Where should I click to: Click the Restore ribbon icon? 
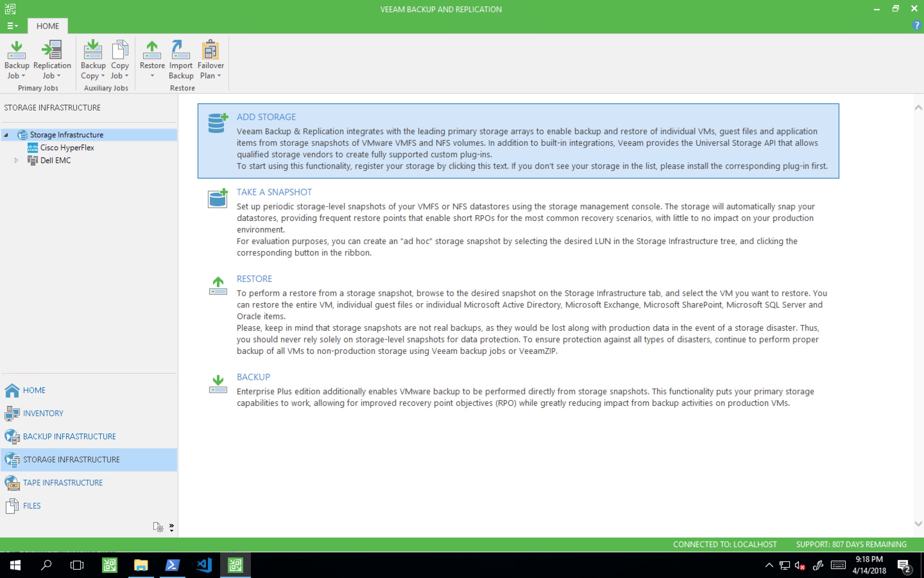(152, 50)
